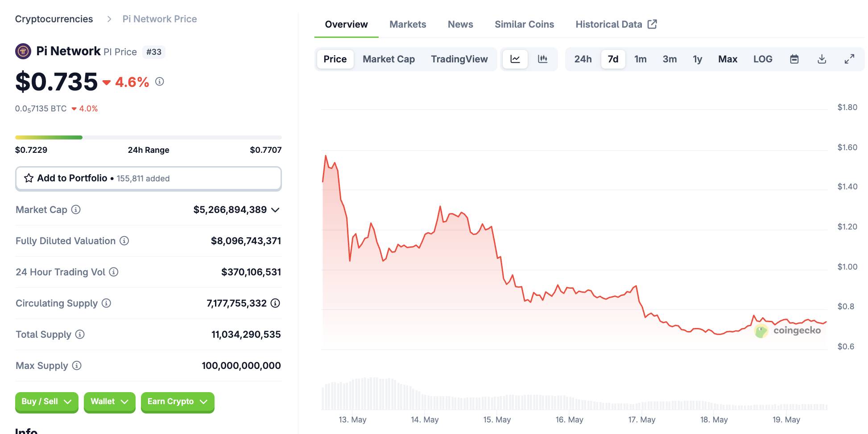Open the Wallet dropdown
868x434 pixels.
pyautogui.click(x=109, y=401)
